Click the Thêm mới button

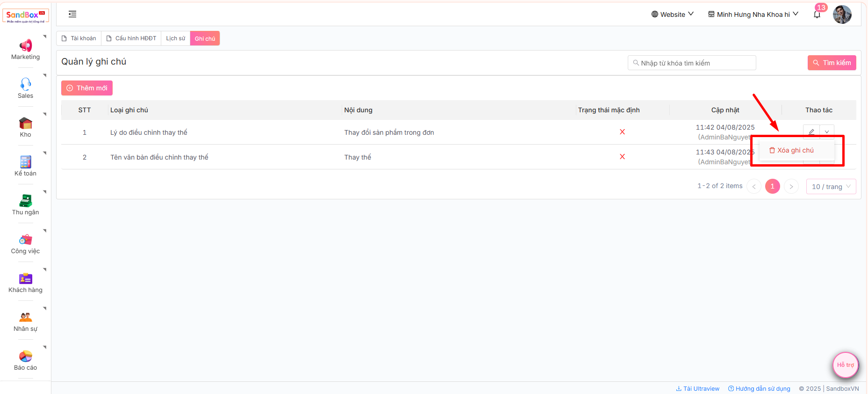click(87, 88)
